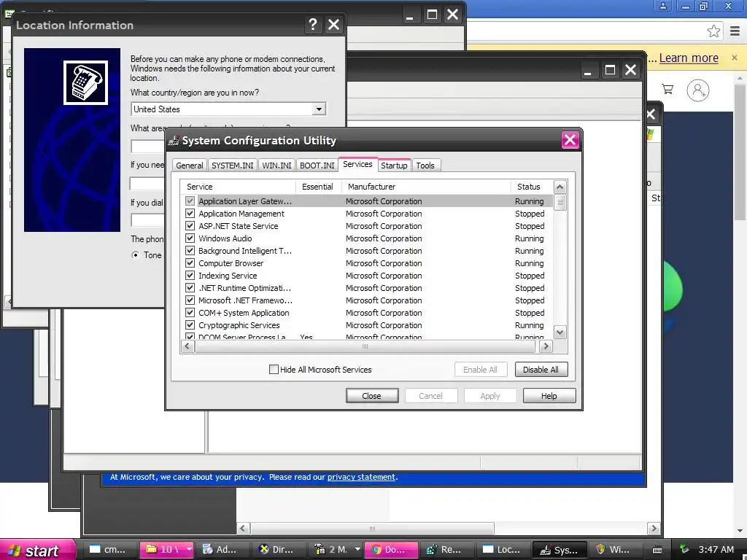The height and width of the screenshot is (560, 747).
Task: Switch to the Loc... taskbar item
Action: coord(503,550)
